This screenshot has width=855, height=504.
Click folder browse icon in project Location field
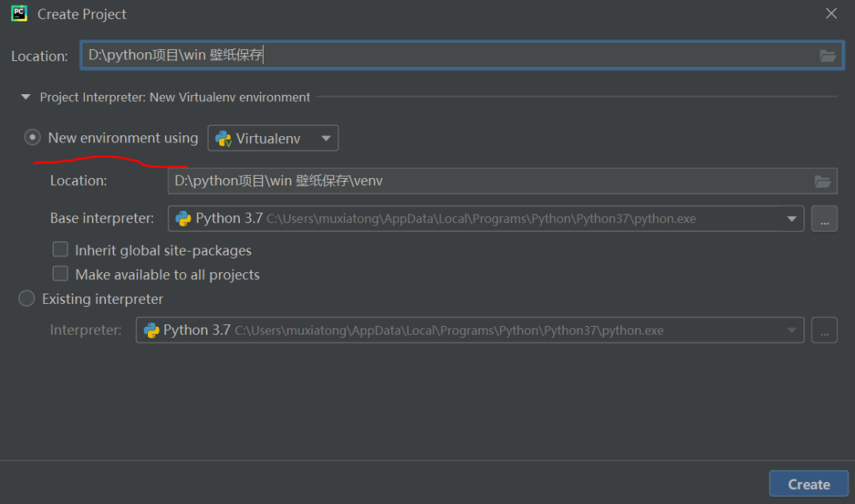click(827, 55)
